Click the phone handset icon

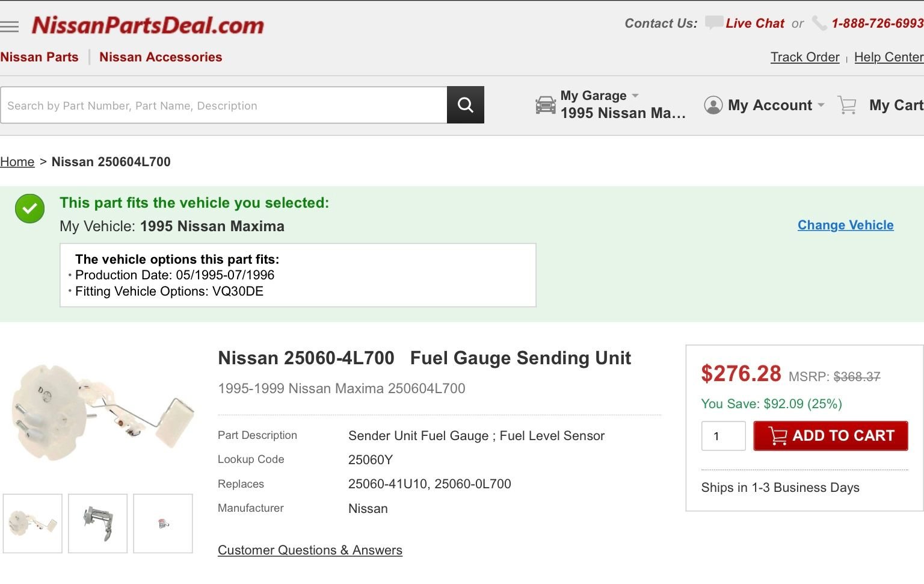819,23
